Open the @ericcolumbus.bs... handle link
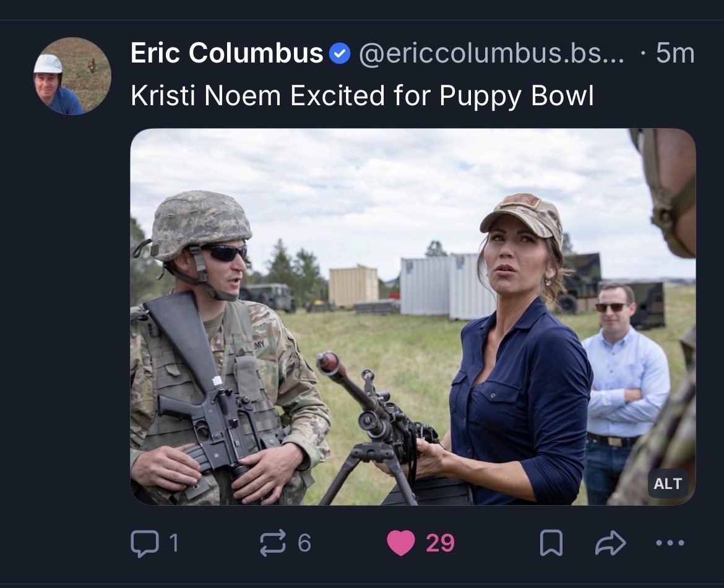This screenshot has height=588, width=724. pyautogui.click(x=491, y=54)
